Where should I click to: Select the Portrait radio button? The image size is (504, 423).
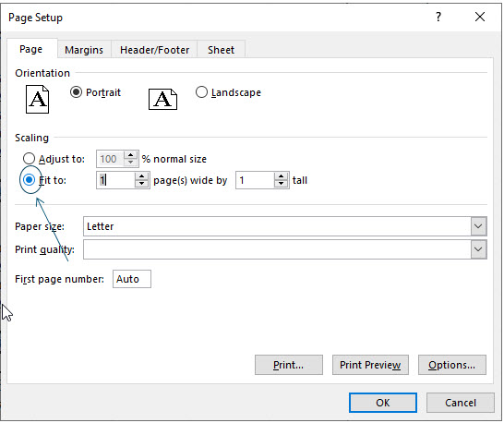pos(77,92)
